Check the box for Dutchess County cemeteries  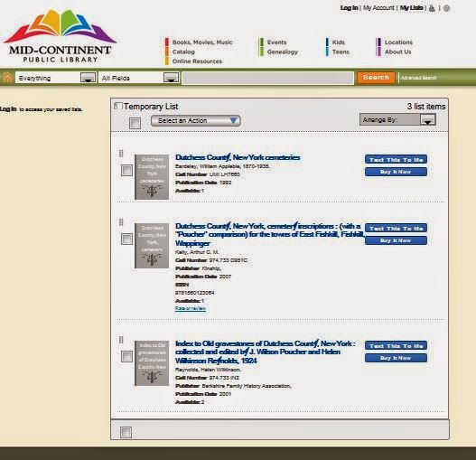[126, 170]
